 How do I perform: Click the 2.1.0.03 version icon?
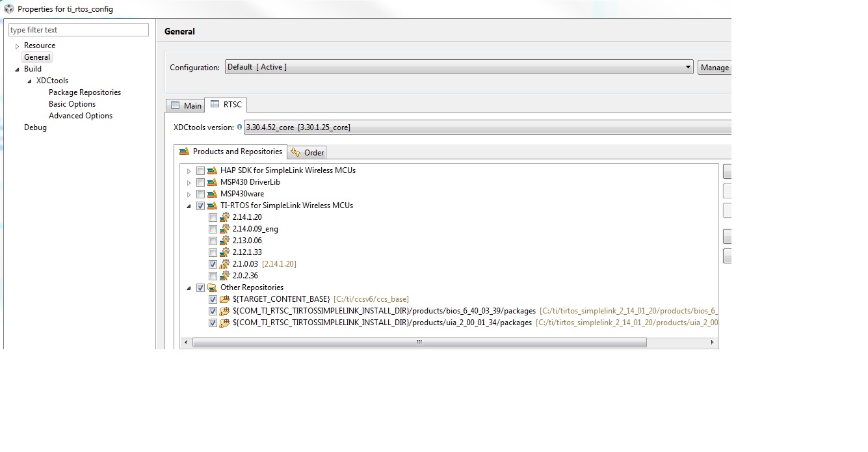(x=224, y=264)
